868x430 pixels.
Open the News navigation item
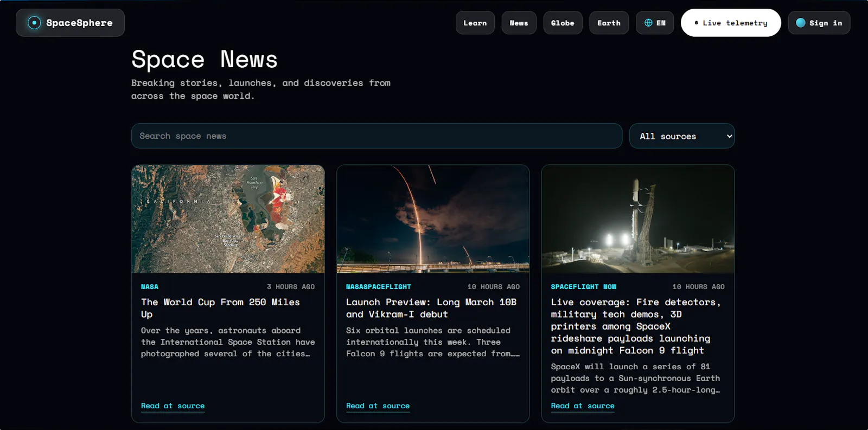coord(519,23)
